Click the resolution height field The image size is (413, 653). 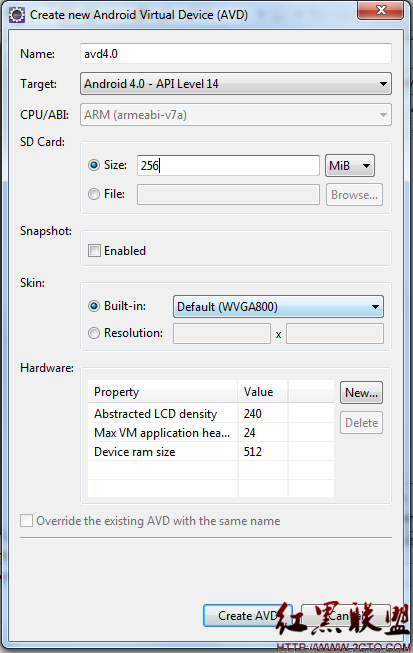pos(335,334)
